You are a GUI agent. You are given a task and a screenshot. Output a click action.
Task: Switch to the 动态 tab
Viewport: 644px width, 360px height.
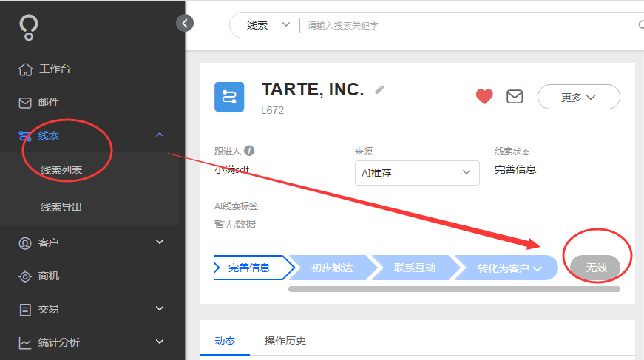(x=225, y=341)
